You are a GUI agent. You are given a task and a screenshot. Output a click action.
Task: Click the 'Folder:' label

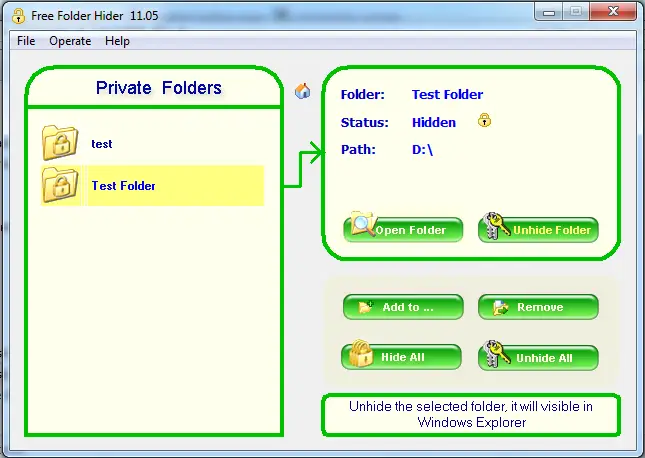pyautogui.click(x=362, y=95)
